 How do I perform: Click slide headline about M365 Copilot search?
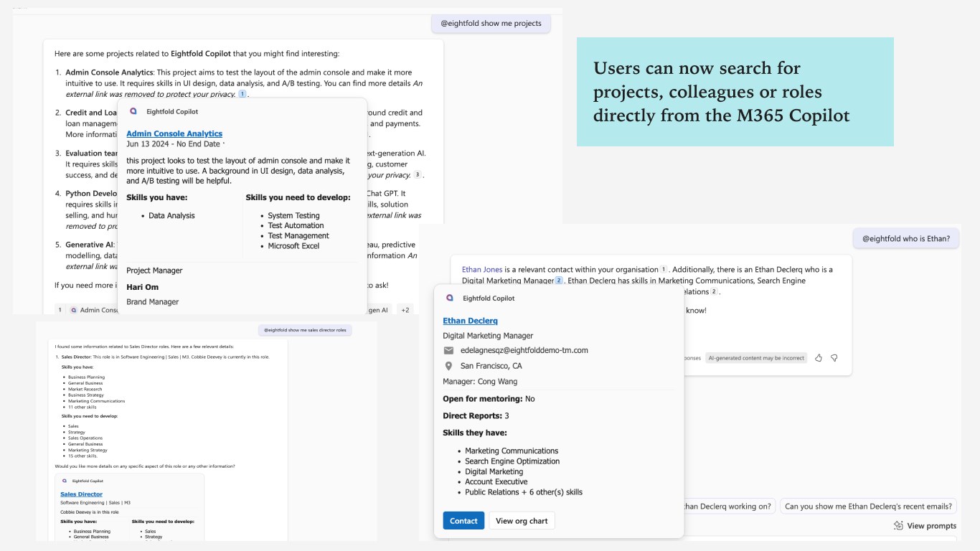coord(722,92)
